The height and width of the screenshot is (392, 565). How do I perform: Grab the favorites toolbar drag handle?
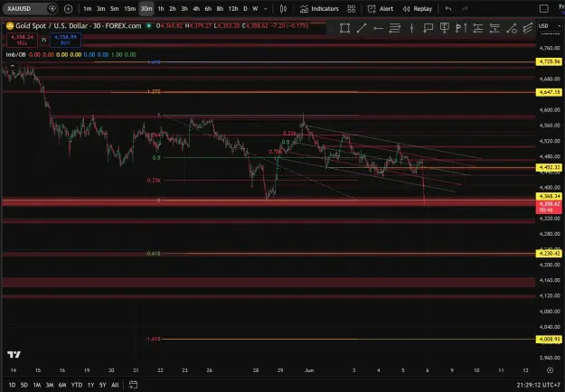pyautogui.click(x=331, y=28)
